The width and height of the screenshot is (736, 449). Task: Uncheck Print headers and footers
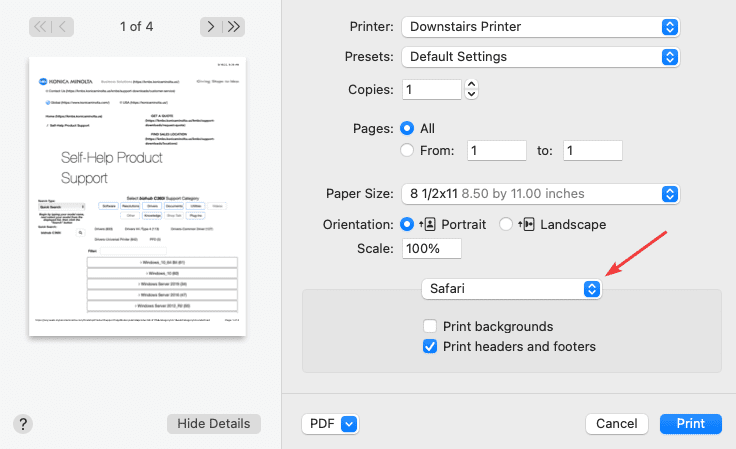[430, 347]
